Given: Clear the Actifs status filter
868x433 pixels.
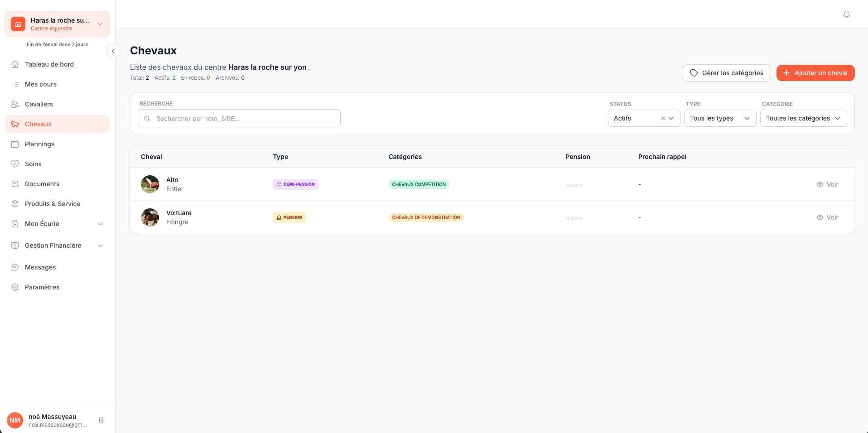Looking at the screenshot, I should (x=663, y=118).
